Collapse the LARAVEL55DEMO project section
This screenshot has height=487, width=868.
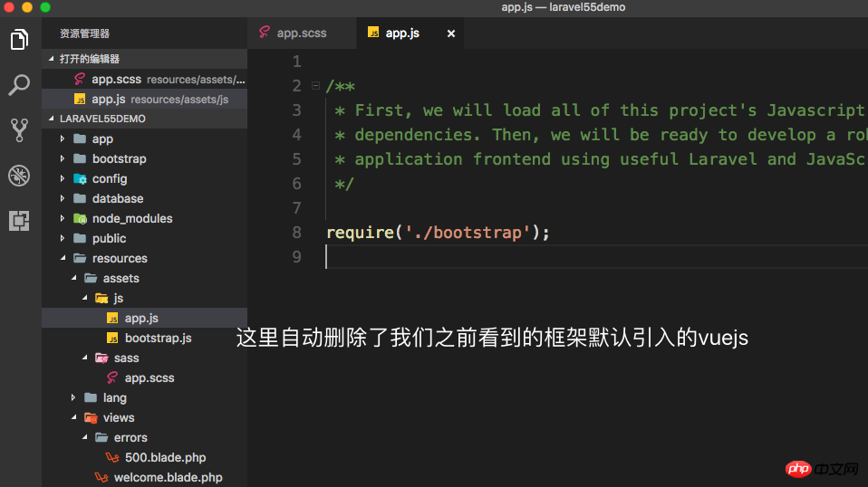[52, 119]
